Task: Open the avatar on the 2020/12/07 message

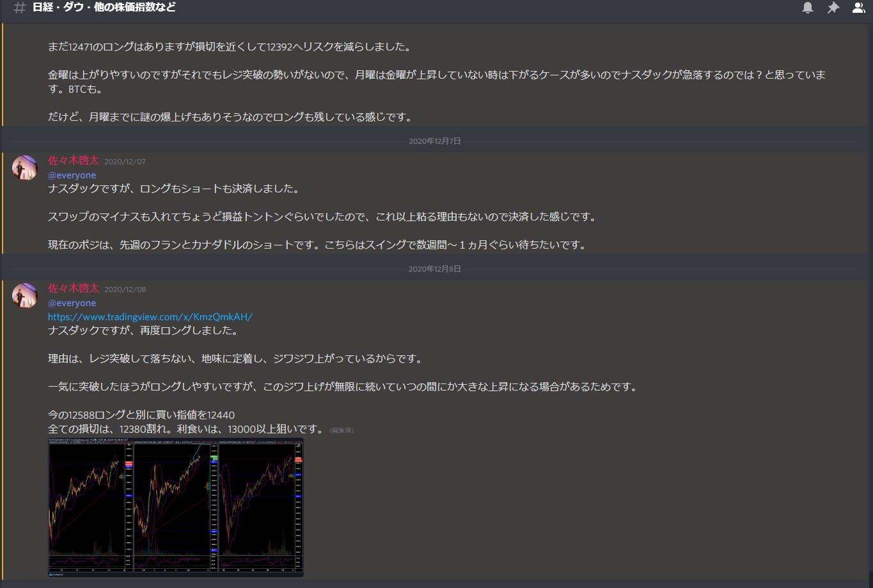Action: pyautogui.click(x=25, y=168)
